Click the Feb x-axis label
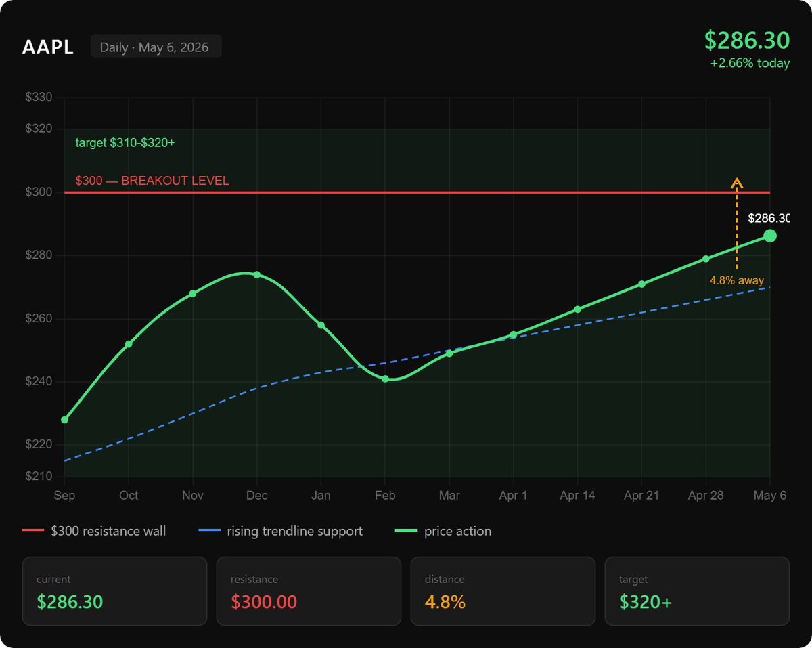The width and height of the screenshot is (812, 648). tap(385, 496)
